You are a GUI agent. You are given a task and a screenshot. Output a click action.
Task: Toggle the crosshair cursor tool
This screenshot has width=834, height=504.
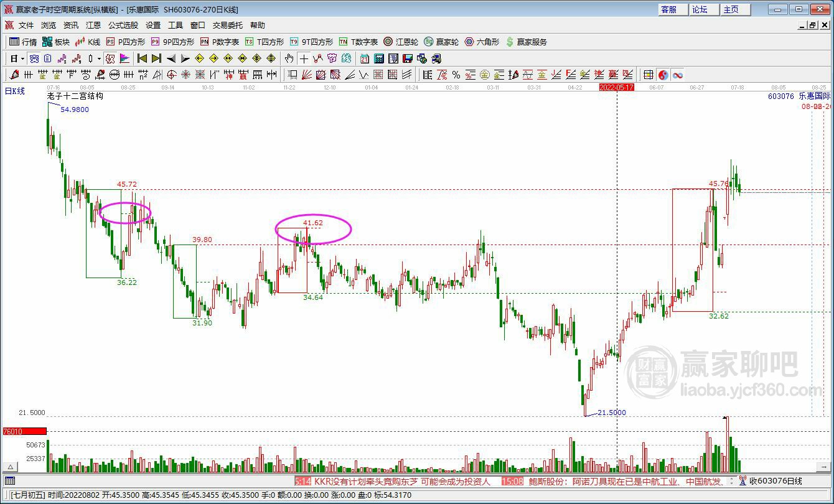tap(304, 58)
